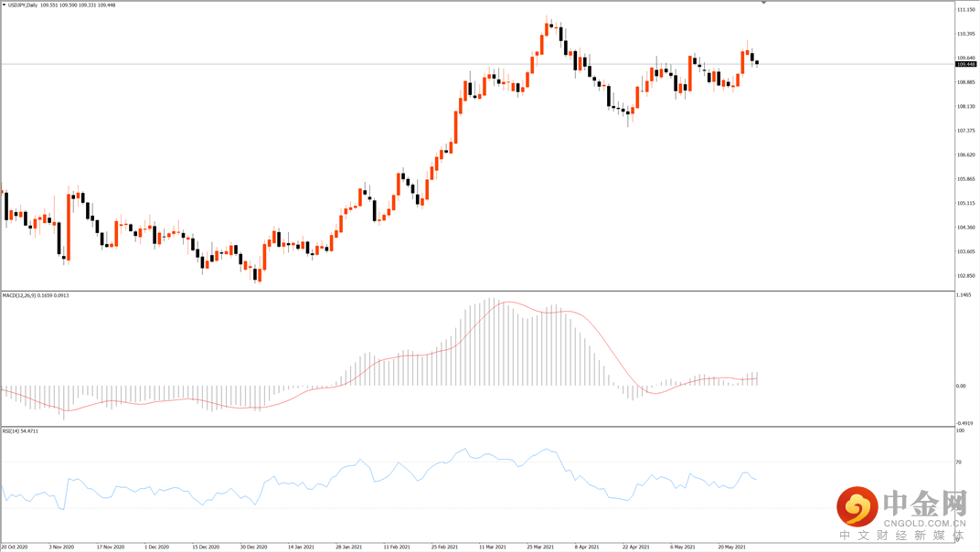Click the 6 May 2021 date label
The width and height of the screenshot is (980, 552).
coord(683,547)
